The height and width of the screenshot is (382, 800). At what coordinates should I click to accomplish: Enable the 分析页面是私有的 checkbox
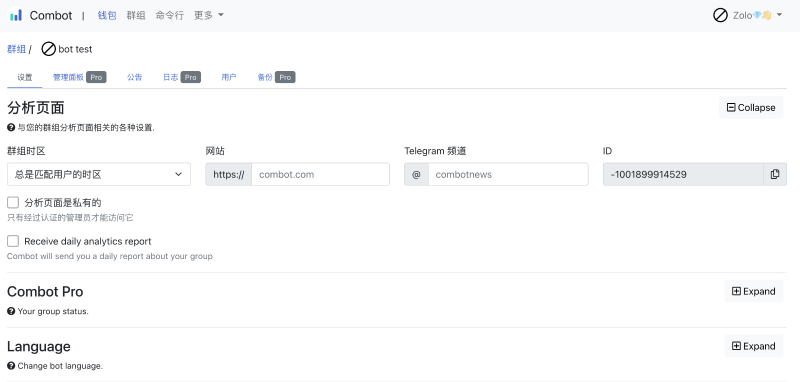click(13, 202)
